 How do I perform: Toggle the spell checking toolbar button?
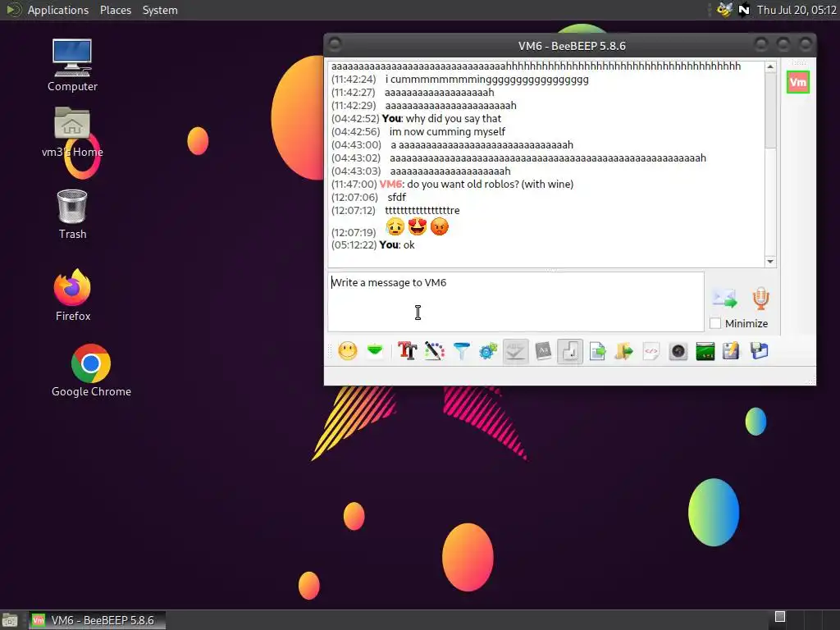coord(515,351)
